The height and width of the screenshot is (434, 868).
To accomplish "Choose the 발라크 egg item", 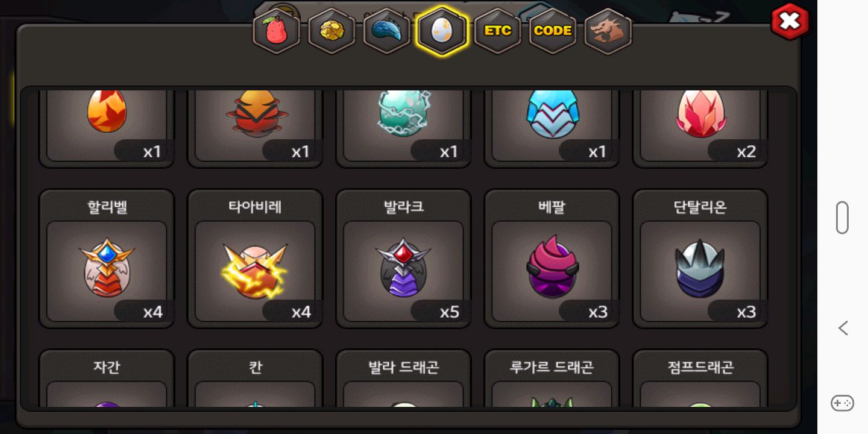I will tap(403, 259).
